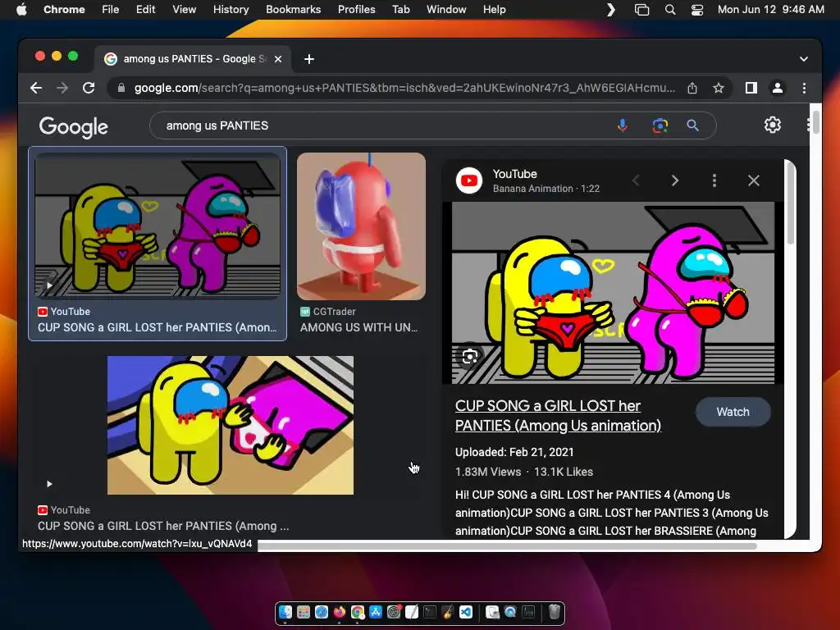Open the Tab menu

pos(400,9)
